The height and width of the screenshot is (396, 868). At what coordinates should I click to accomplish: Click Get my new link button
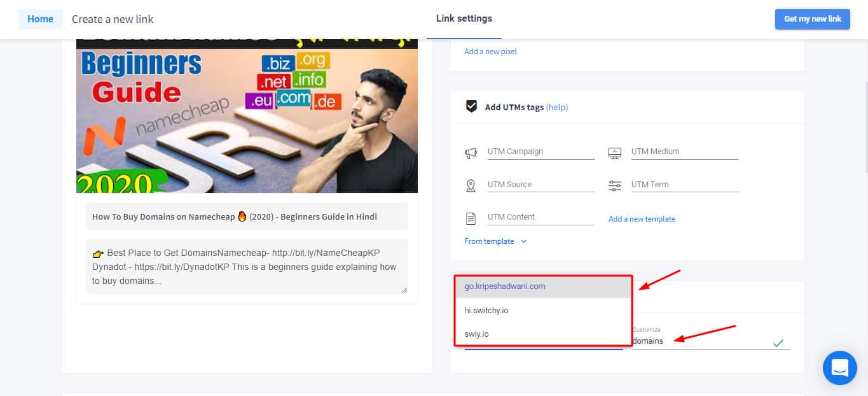812,19
